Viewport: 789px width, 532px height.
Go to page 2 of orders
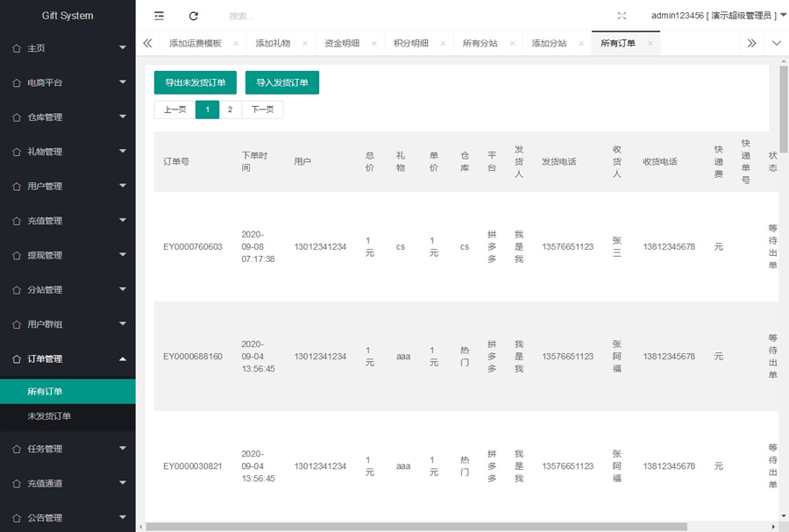tap(230, 110)
